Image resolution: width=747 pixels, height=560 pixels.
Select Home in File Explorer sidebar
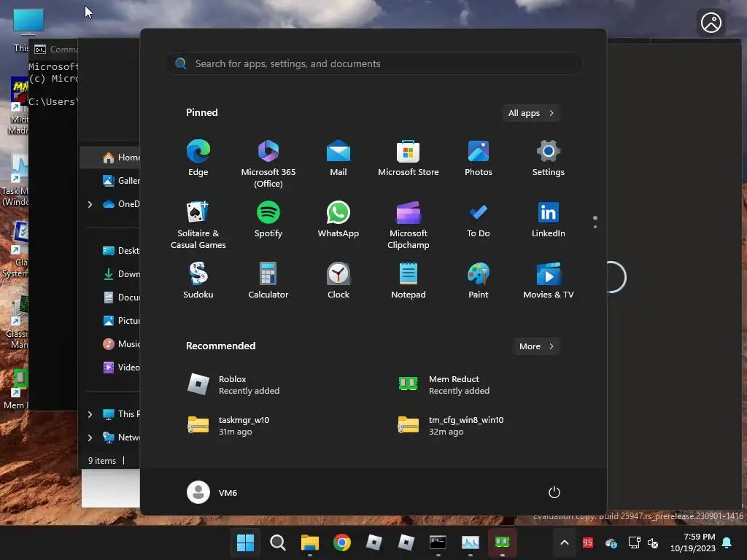pyautogui.click(x=111, y=157)
